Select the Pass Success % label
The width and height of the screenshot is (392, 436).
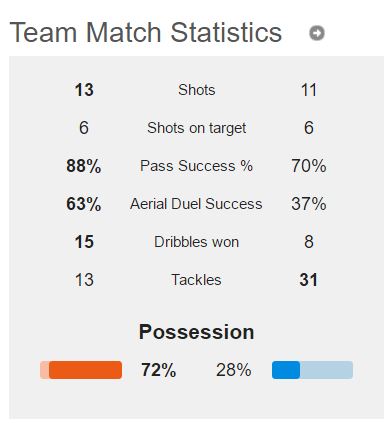click(196, 166)
